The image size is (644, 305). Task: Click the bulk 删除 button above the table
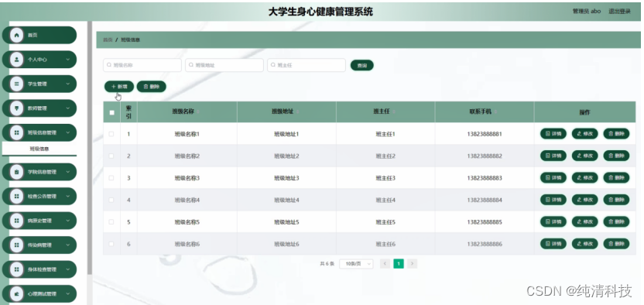(151, 87)
